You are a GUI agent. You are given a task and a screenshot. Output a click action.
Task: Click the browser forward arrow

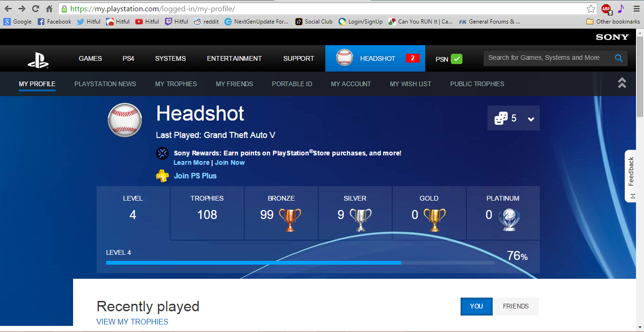click(x=22, y=9)
